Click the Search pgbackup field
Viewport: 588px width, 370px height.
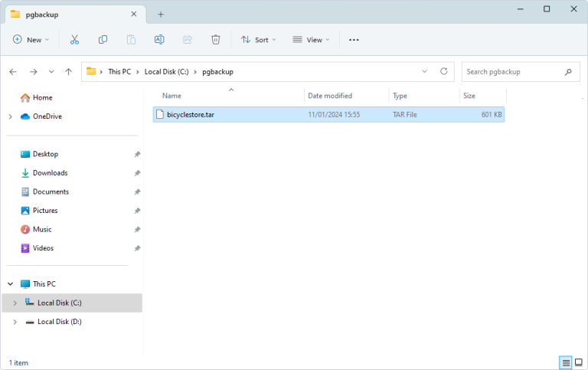click(513, 71)
